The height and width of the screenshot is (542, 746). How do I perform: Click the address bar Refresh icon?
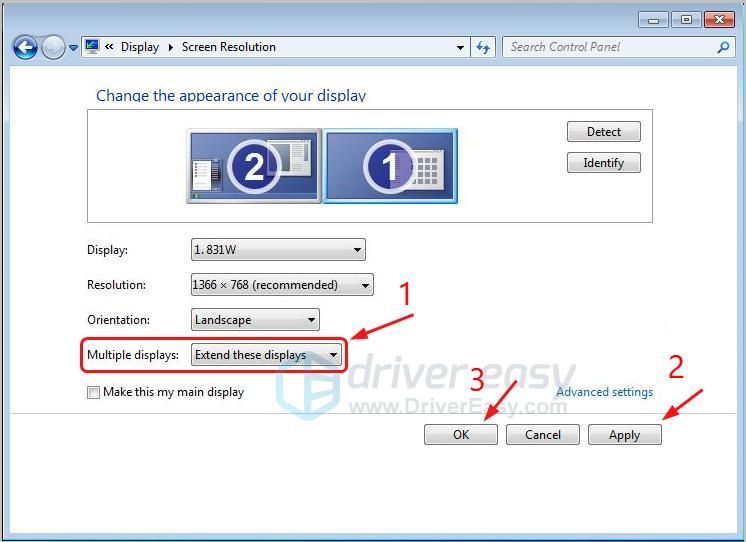coord(483,47)
